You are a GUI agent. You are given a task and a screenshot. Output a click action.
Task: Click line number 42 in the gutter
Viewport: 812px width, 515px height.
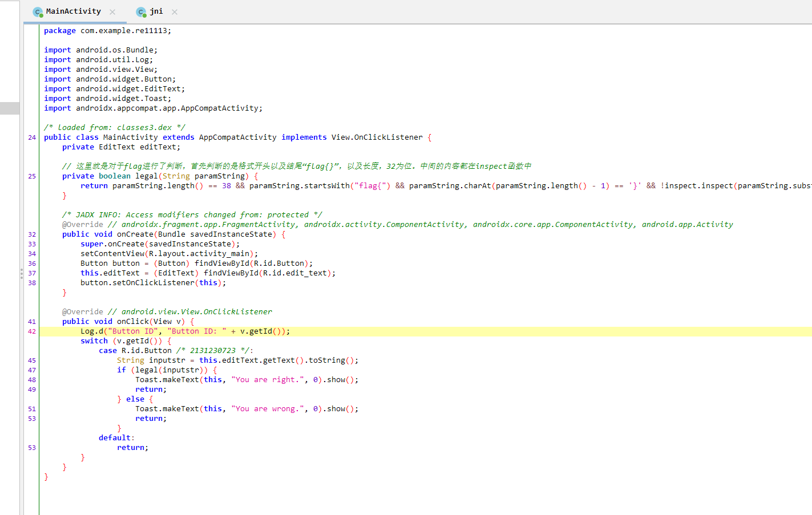(32, 331)
